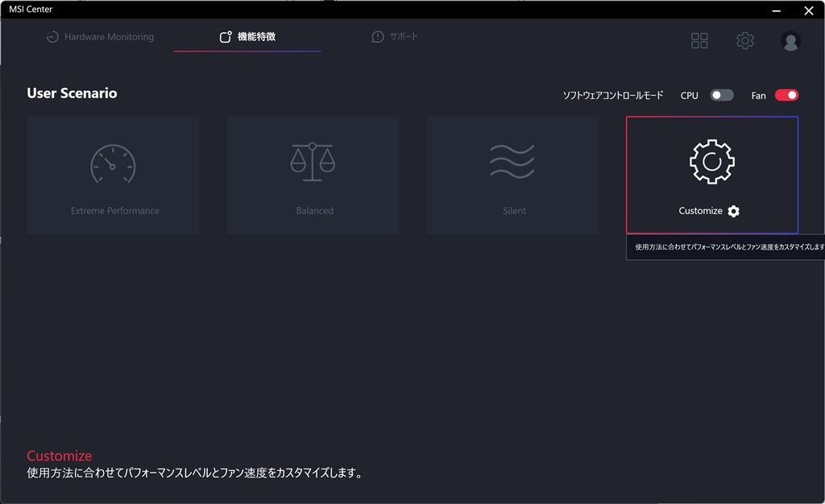Open the サポート tab
The width and height of the screenshot is (825, 504).
395,36
